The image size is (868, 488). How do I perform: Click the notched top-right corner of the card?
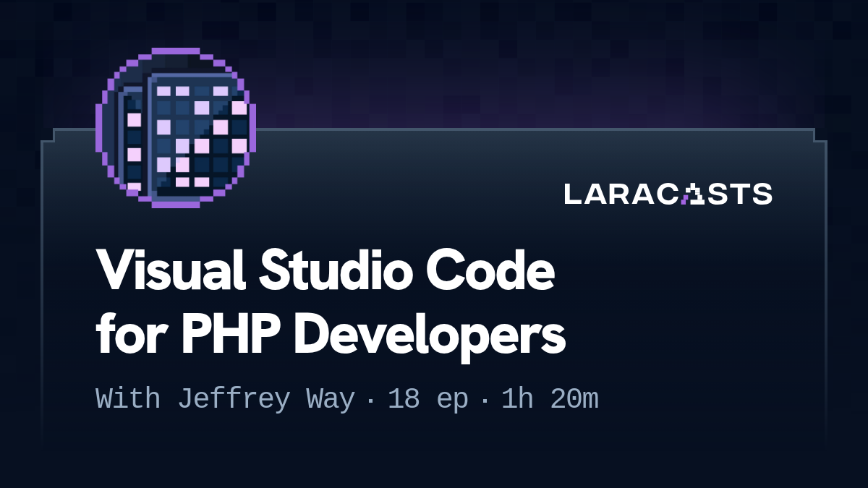pos(820,136)
